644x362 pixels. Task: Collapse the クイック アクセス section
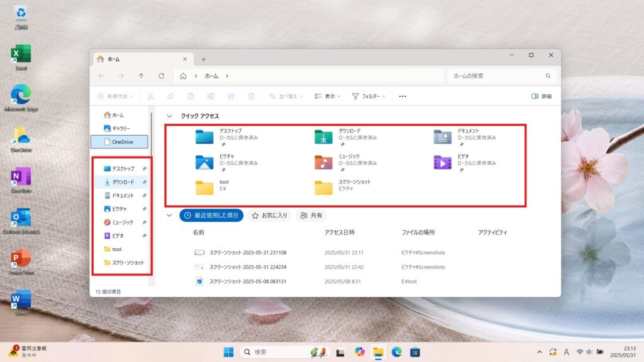tap(169, 116)
